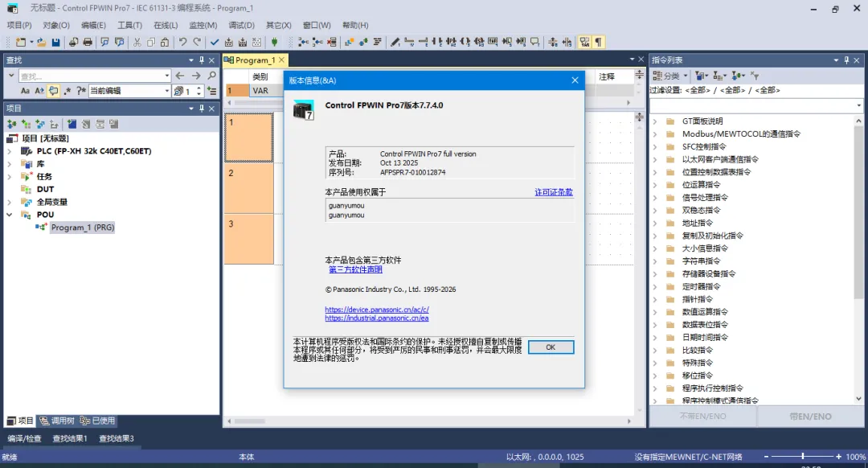Open device.panasonic.cn/ac/c/ link
868x468 pixels.
pyautogui.click(x=377, y=310)
